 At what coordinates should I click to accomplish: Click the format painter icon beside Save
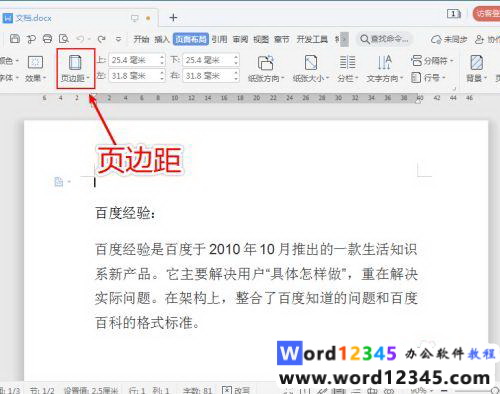coord(31,39)
